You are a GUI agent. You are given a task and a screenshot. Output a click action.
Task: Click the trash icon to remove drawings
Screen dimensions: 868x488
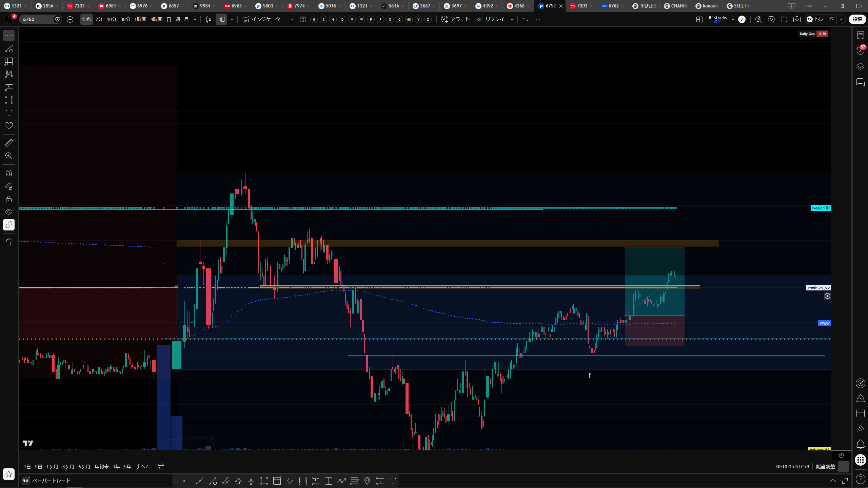click(9, 242)
